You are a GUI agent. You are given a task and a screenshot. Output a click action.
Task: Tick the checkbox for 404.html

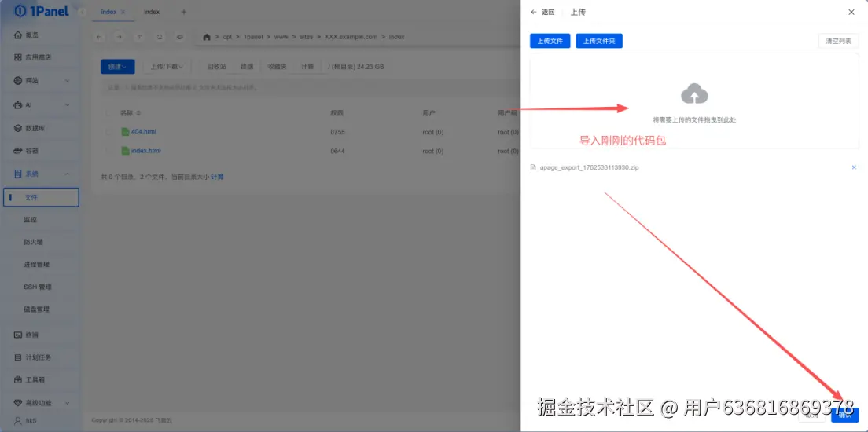click(x=108, y=132)
